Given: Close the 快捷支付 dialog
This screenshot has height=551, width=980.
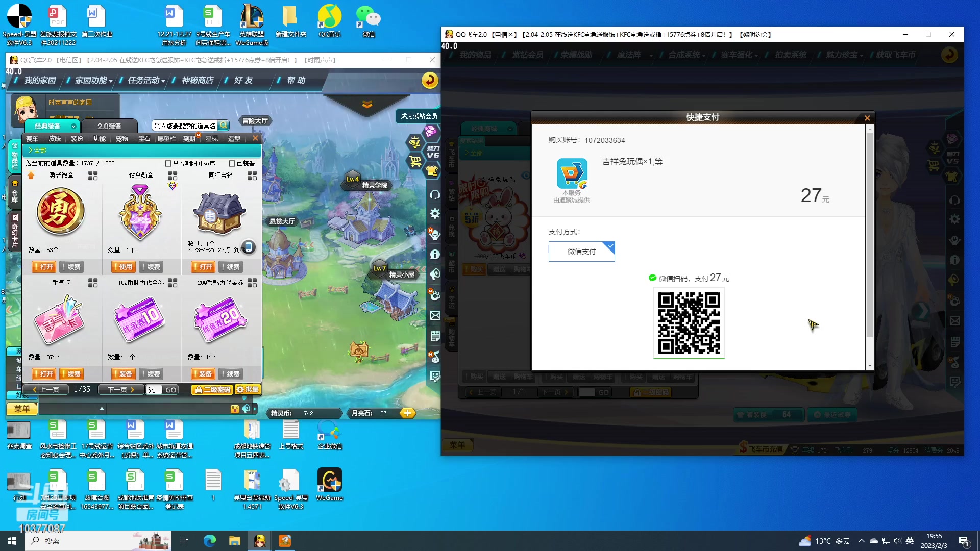Looking at the screenshot, I should point(867,118).
